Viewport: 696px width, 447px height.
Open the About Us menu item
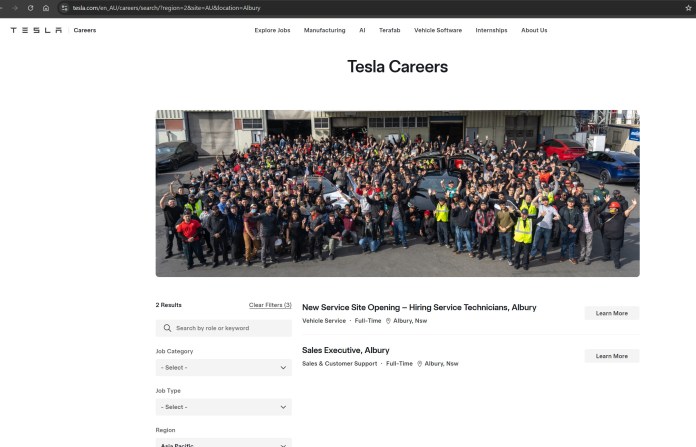click(534, 30)
